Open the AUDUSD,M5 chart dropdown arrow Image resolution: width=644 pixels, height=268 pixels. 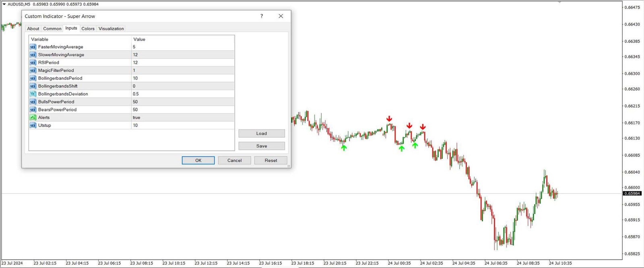(x=4, y=4)
